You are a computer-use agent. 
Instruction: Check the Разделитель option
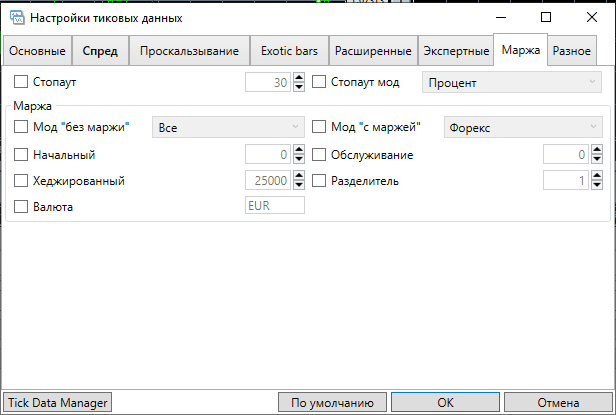pyautogui.click(x=319, y=180)
